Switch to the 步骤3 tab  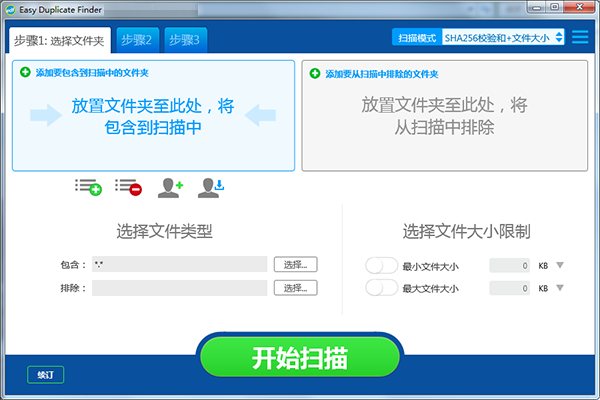coord(186,40)
